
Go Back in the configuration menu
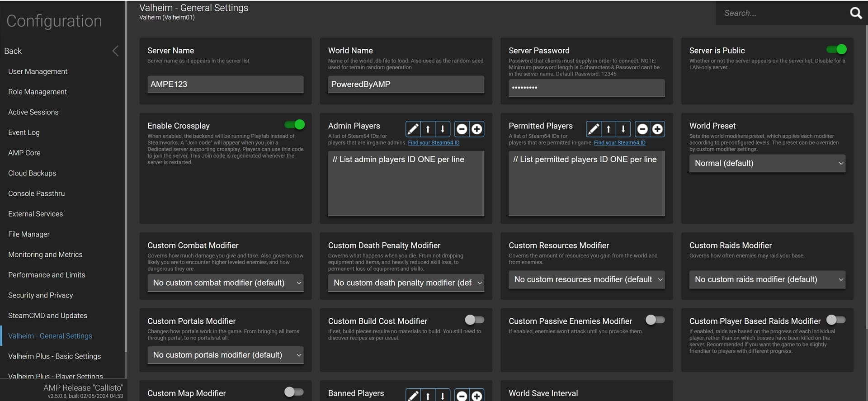tap(13, 51)
